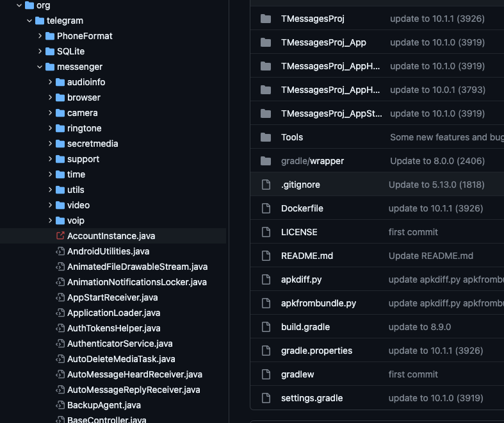Viewport: 504px width, 423px height.
Task: Open the Dockerfile file link
Action: 302,208
